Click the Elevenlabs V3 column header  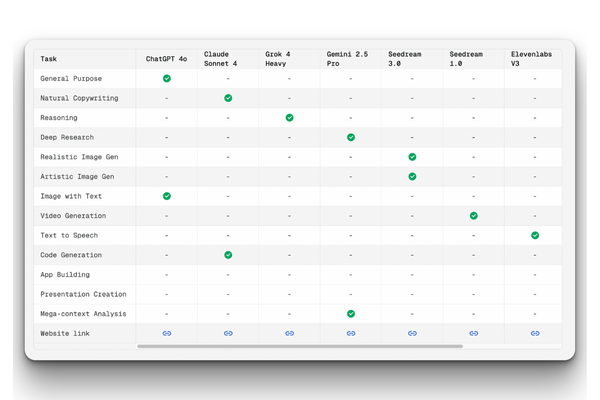click(532, 59)
